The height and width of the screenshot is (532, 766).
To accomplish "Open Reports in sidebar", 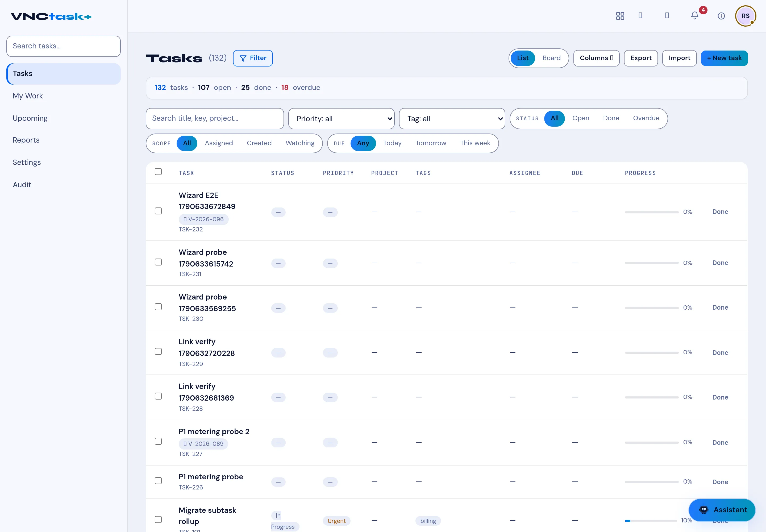I will [x=63, y=140].
